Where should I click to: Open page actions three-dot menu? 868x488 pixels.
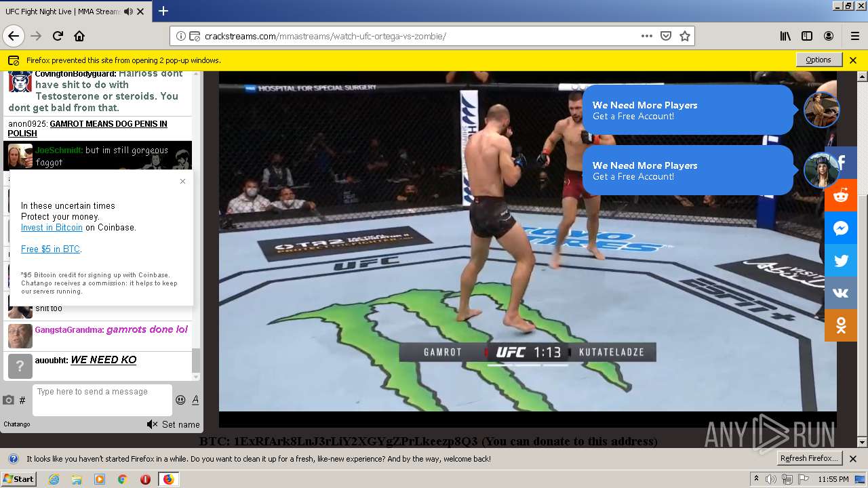647,36
